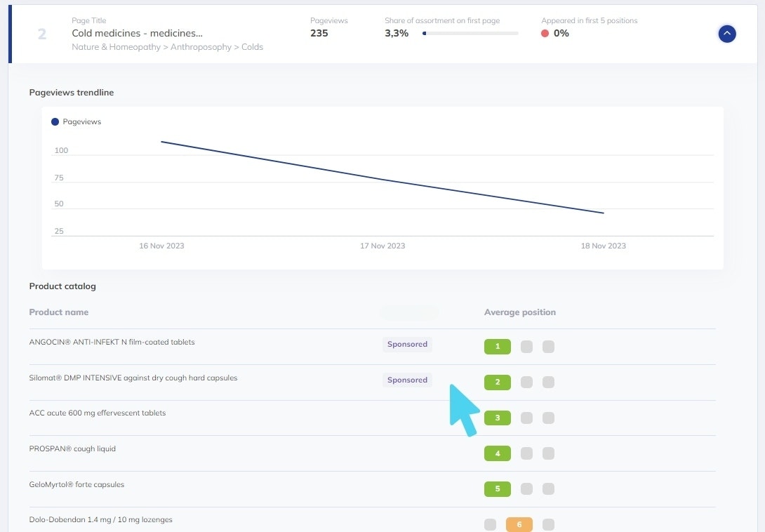
Task: Click the red 0% status dot
Action: [545, 34]
